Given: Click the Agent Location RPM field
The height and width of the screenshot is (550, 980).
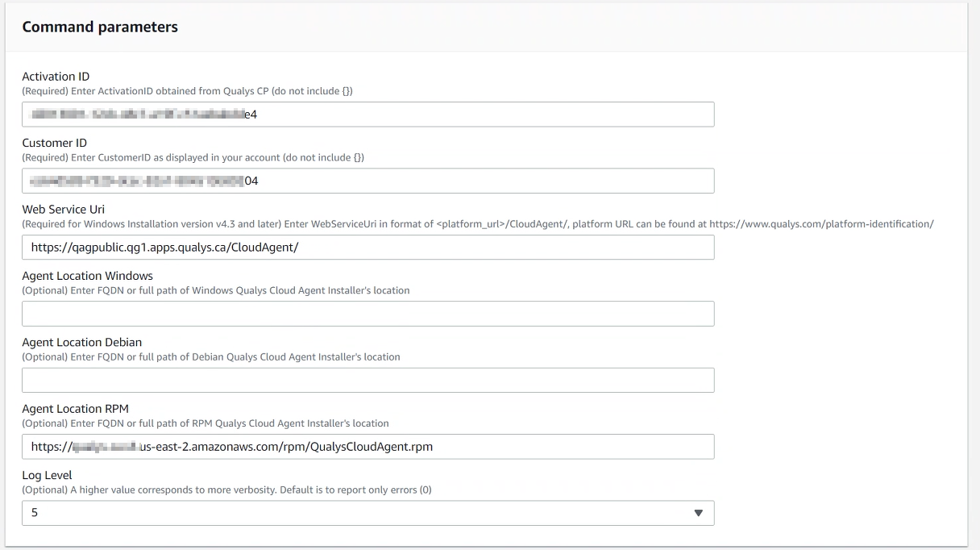Looking at the screenshot, I should coord(367,447).
